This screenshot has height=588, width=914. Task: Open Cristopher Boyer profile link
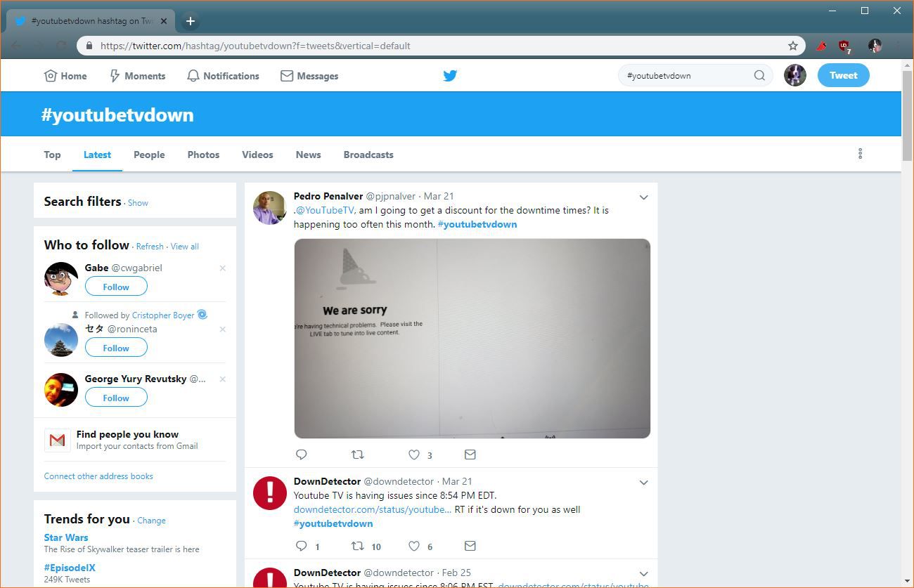pyautogui.click(x=163, y=315)
